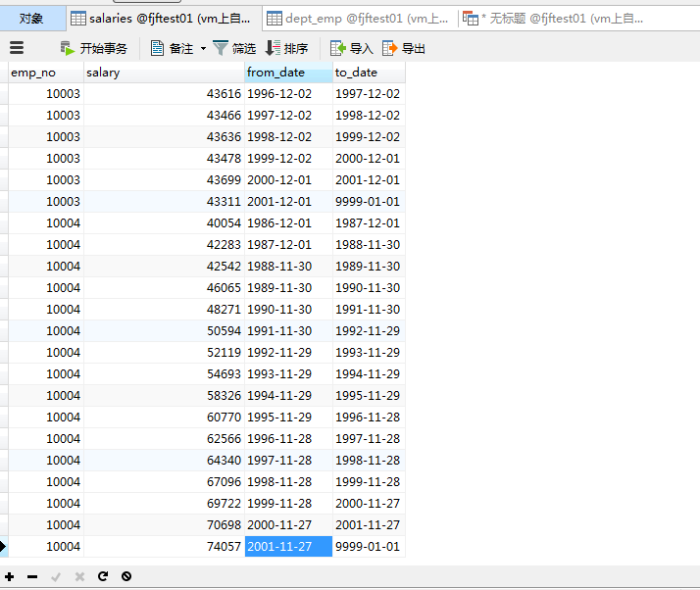The height and width of the screenshot is (590, 700).
Task: Select salary cell 42542
Action: point(164,266)
